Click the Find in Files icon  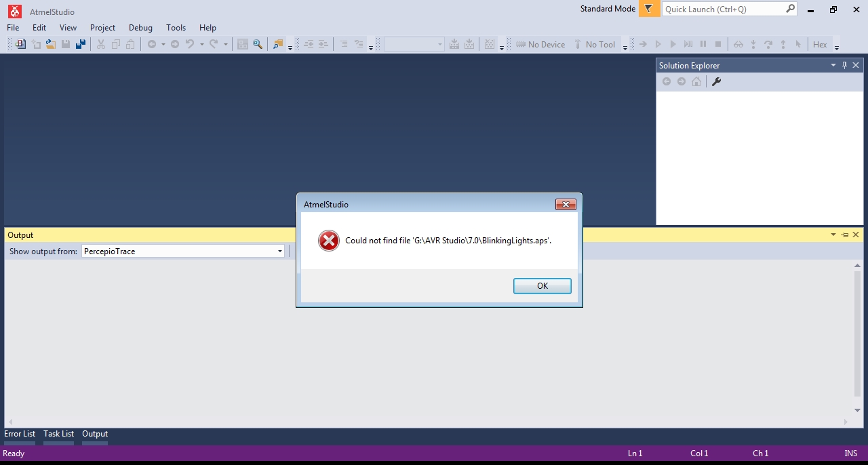(278, 44)
